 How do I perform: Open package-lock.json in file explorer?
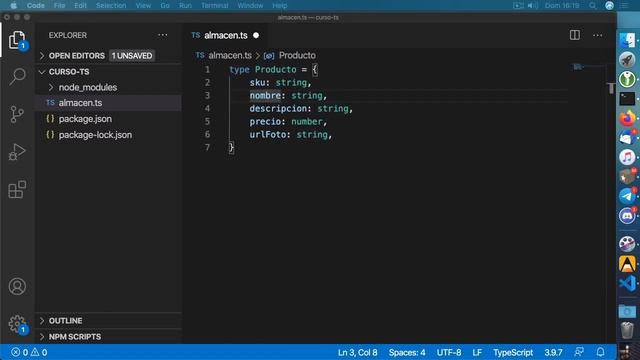pyautogui.click(x=108, y=135)
